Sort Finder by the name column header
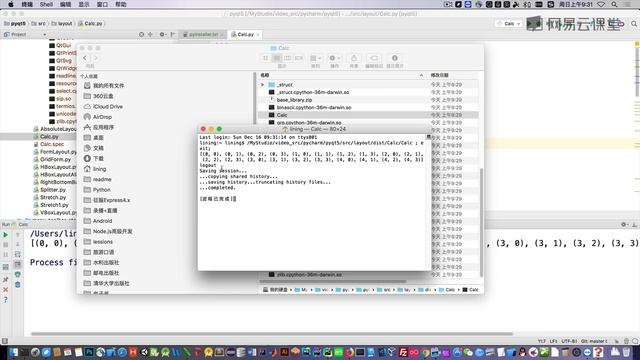Viewport: 640px width, 360px height. coord(342,75)
